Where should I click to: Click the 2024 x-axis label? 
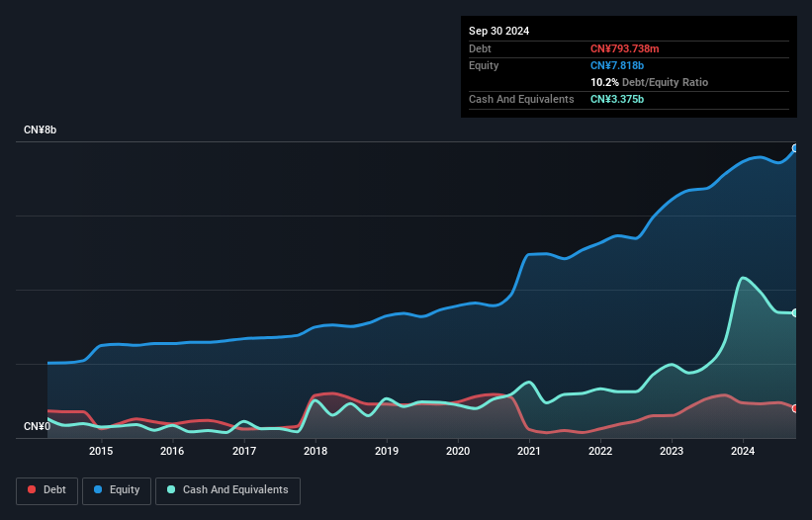point(743,451)
